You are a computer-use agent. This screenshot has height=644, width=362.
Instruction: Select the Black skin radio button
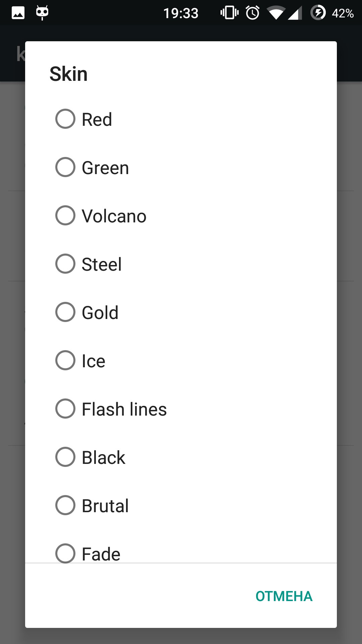pos(65,457)
